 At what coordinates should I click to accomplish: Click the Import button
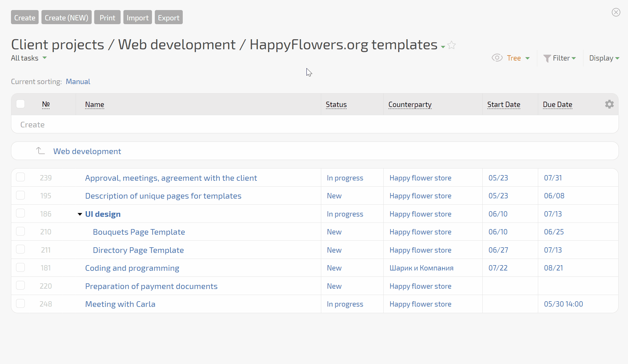point(138,17)
